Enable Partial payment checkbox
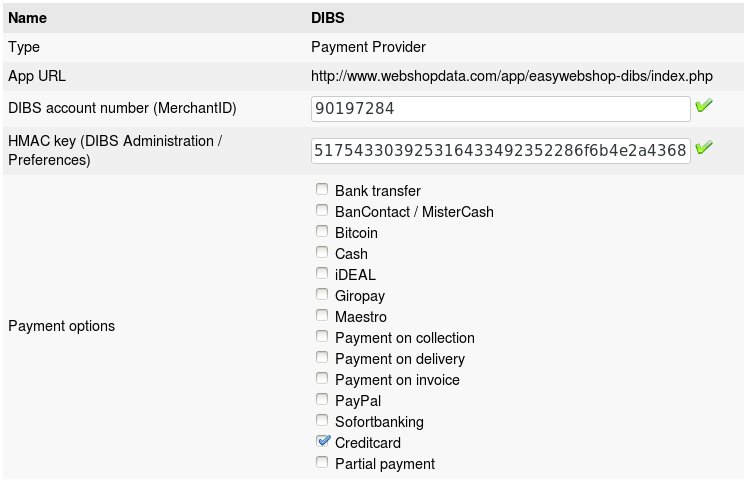Screen dimensions: 744x488 click(322, 463)
